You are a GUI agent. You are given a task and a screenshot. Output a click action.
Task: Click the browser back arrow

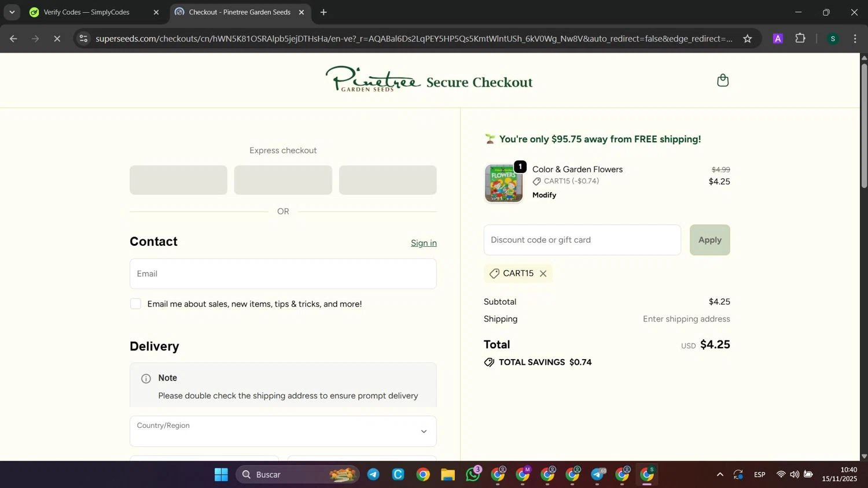point(13,39)
